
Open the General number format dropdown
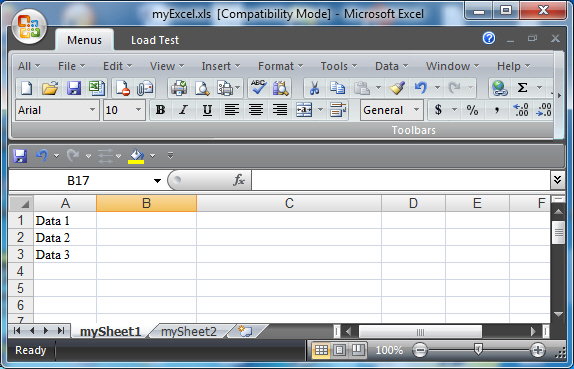(x=417, y=110)
